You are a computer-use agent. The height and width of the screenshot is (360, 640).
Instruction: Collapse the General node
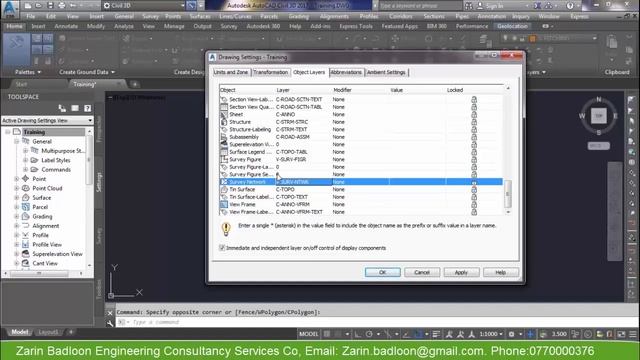(17, 141)
